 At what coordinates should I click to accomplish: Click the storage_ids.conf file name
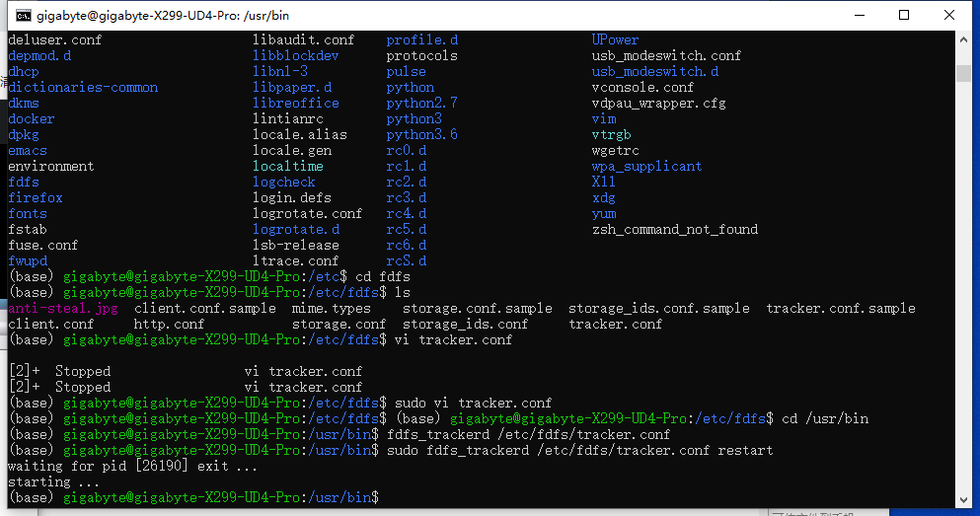pos(465,325)
